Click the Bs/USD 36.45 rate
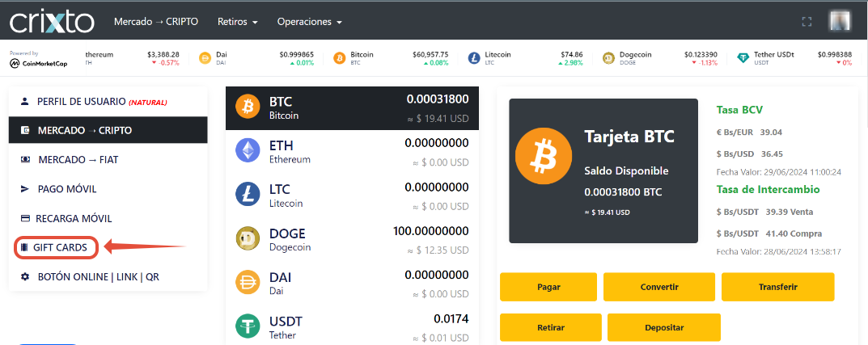868x345 pixels. 749,154
